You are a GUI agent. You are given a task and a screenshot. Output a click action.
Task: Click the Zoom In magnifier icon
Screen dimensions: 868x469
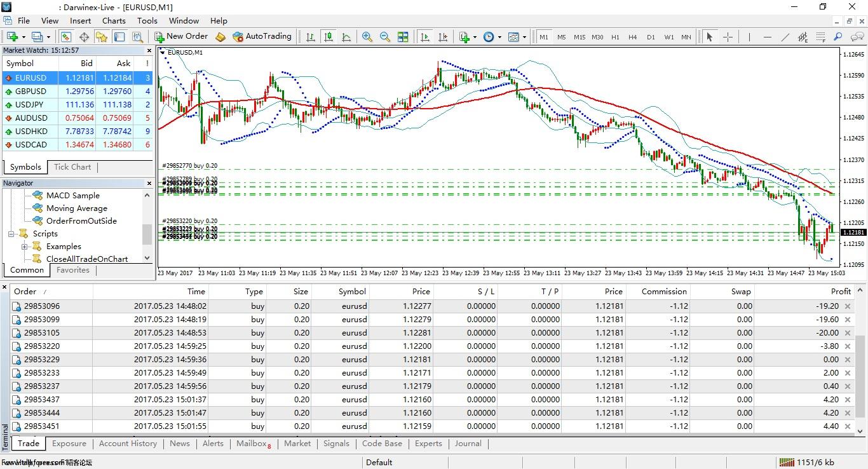367,37
